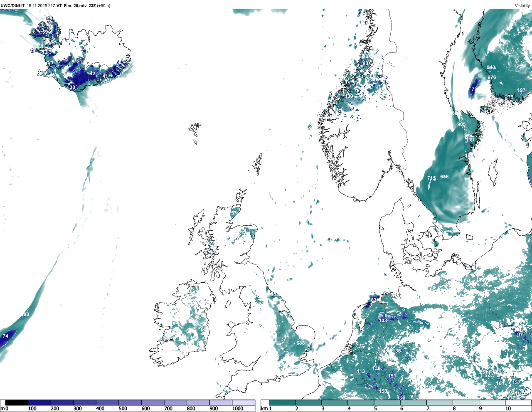
Task: Click the '656' value over southern Sweden
Action: coord(444,177)
